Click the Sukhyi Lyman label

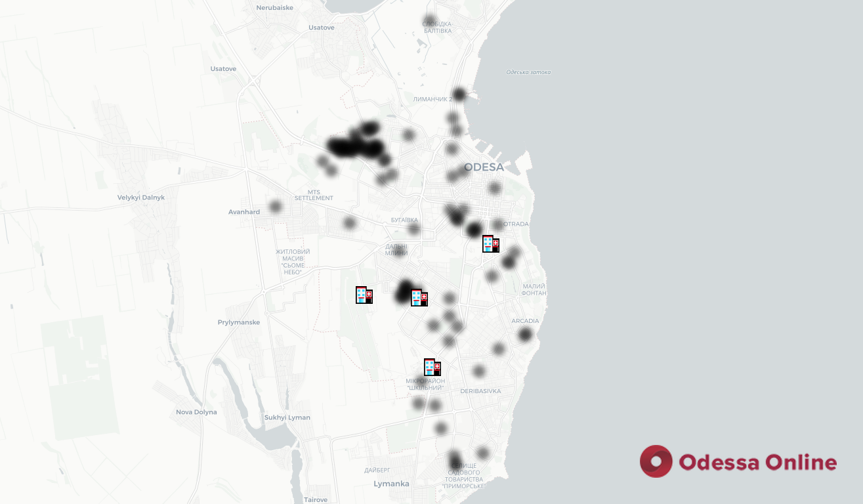pyautogui.click(x=287, y=417)
